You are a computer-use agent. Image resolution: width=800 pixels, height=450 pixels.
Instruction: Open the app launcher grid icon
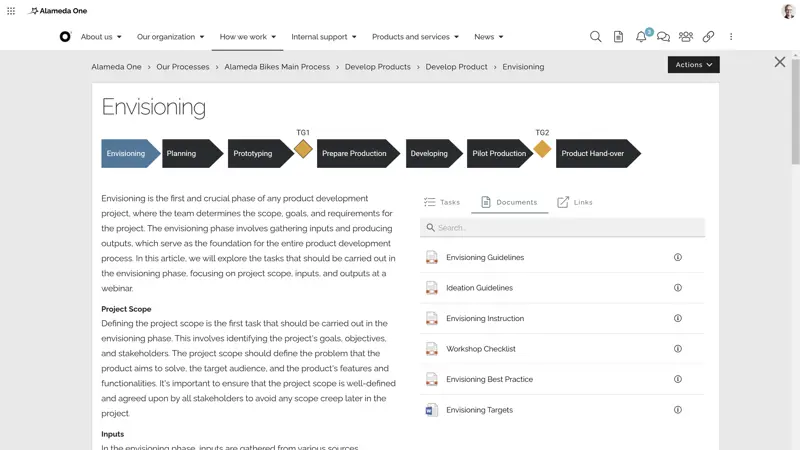click(x=11, y=11)
